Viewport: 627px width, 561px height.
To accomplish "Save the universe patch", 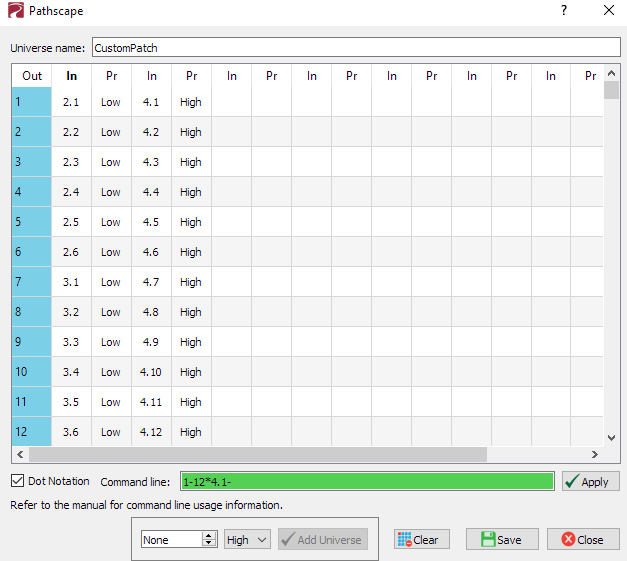I will coord(501,539).
